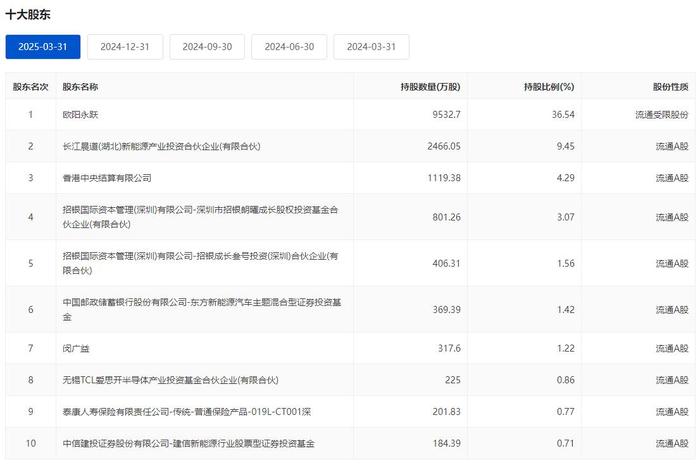The width and height of the screenshot is (700, 465).
Task: Click share count 801.26
Action: 446,217
